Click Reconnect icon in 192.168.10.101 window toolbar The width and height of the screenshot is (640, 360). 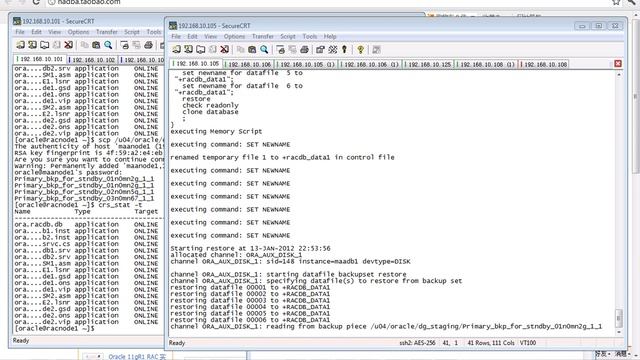click(x=56, y=44)
